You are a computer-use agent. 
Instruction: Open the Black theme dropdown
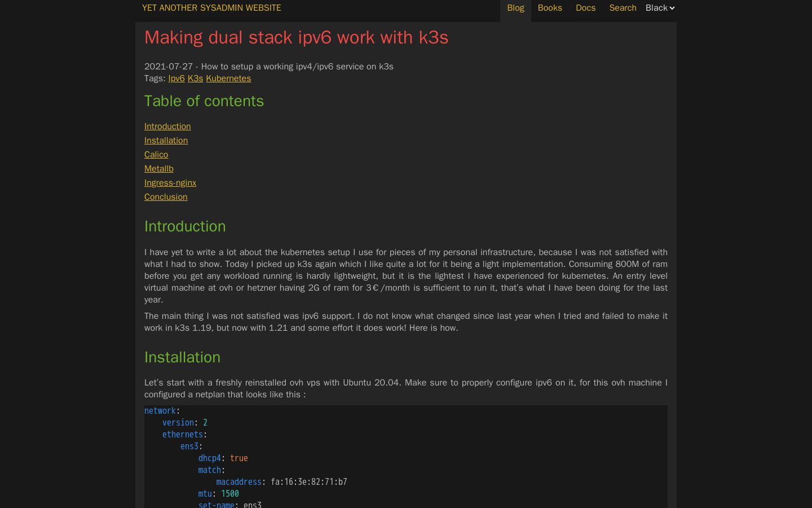pyautogui.click(x=660, y=8)
